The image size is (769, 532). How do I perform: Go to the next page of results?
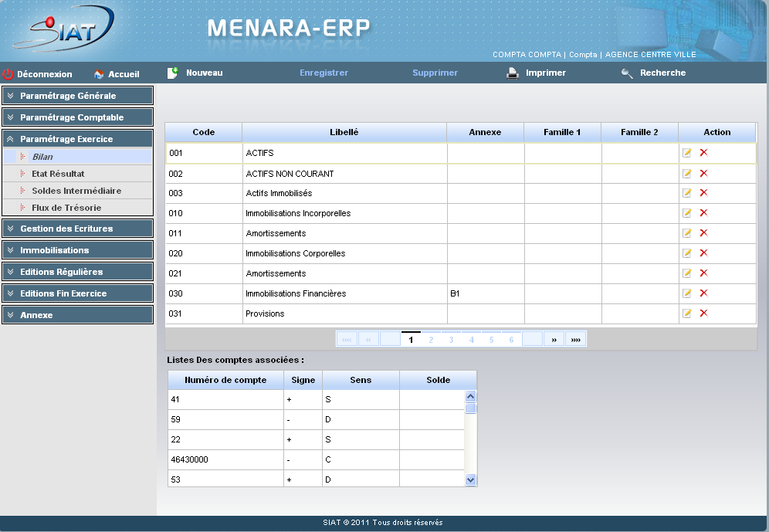554,340
